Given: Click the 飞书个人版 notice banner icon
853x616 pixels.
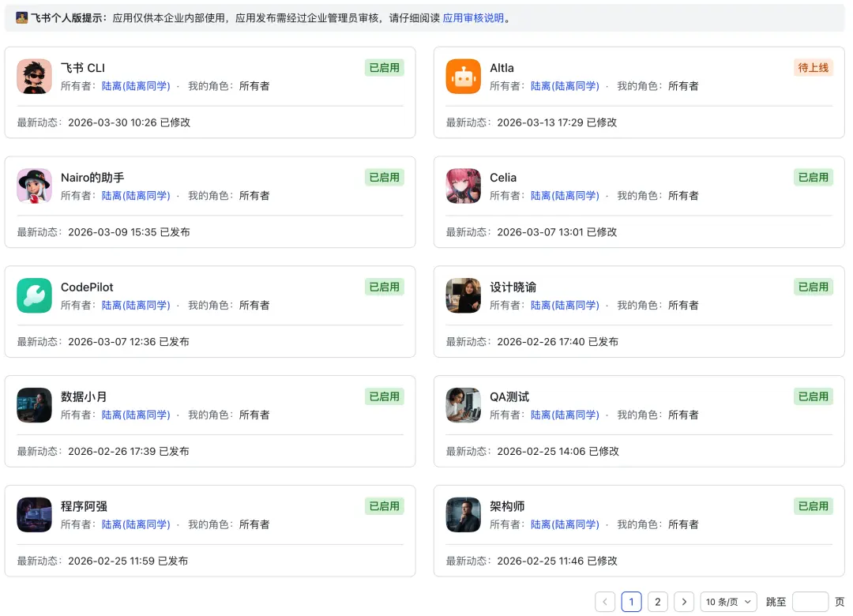Looking at the screenshot, I should 22,18.
